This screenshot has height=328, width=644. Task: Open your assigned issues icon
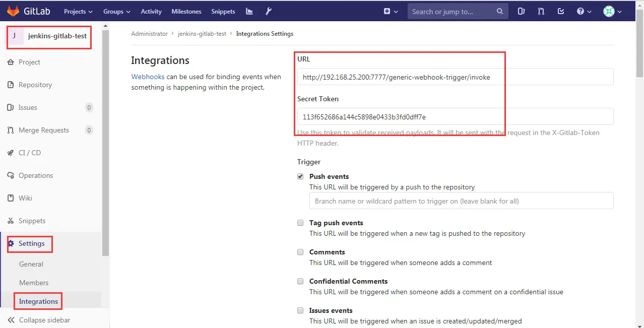tap(521, 11)
